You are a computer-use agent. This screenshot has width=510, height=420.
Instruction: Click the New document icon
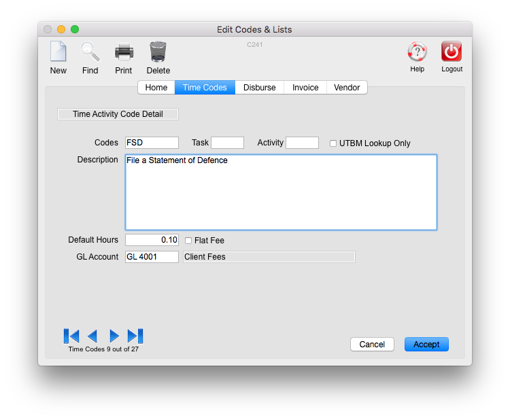click(x=58, y=52)
